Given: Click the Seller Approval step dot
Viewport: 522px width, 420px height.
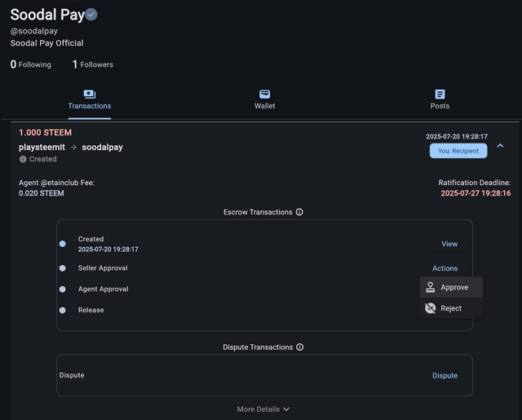Looking at the screenshot, I should (62, 268).
